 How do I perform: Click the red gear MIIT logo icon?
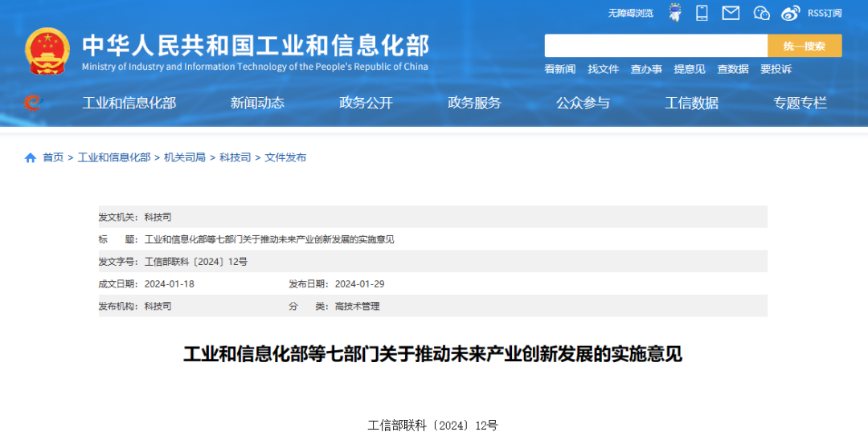tap(32, 103)
